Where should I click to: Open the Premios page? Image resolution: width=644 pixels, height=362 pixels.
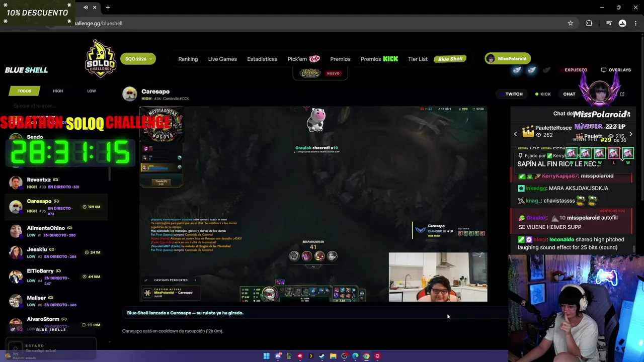340,59
